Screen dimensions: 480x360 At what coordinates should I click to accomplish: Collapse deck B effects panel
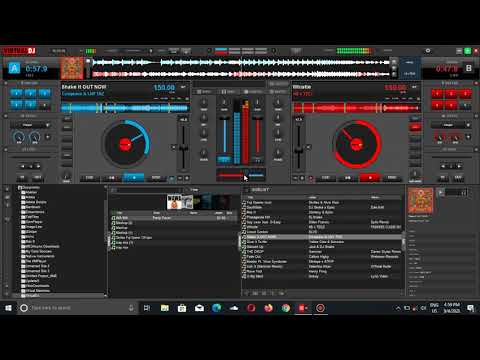coord(476,116)
